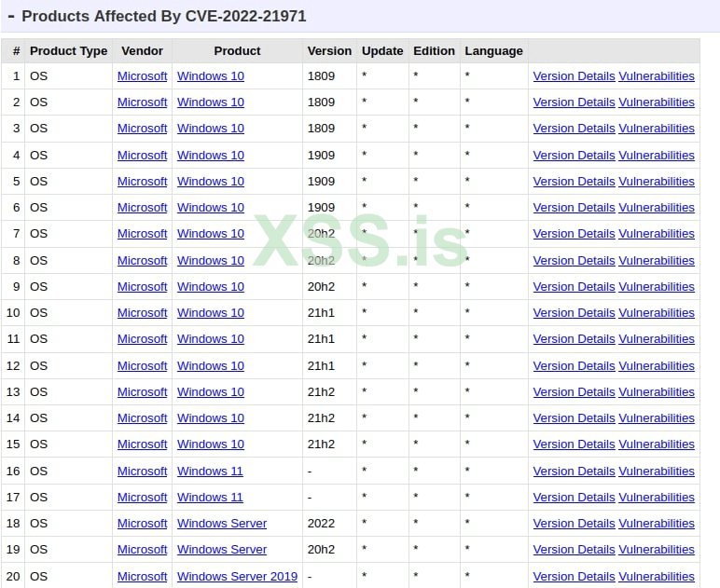Open Microsoft vendor link in row 17
Viewport: 720px width, 588px height.
coord(143,498)
